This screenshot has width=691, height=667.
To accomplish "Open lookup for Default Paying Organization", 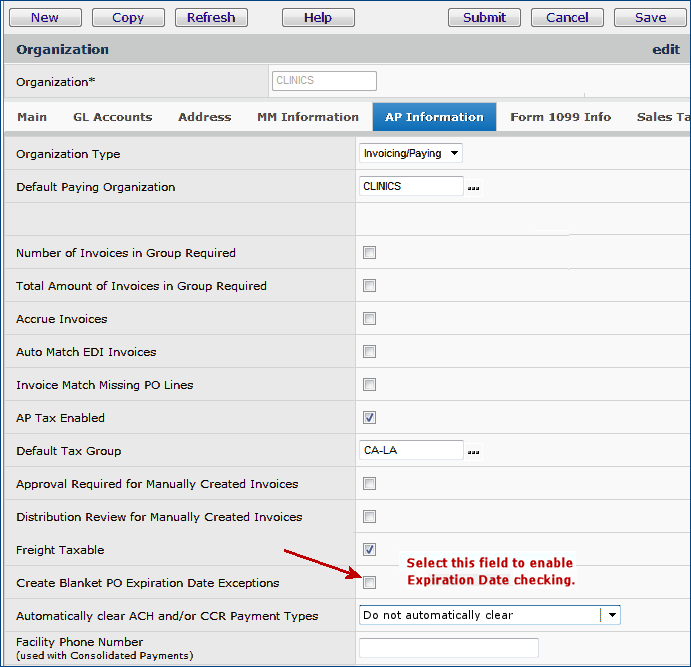I will click(473, 188).
